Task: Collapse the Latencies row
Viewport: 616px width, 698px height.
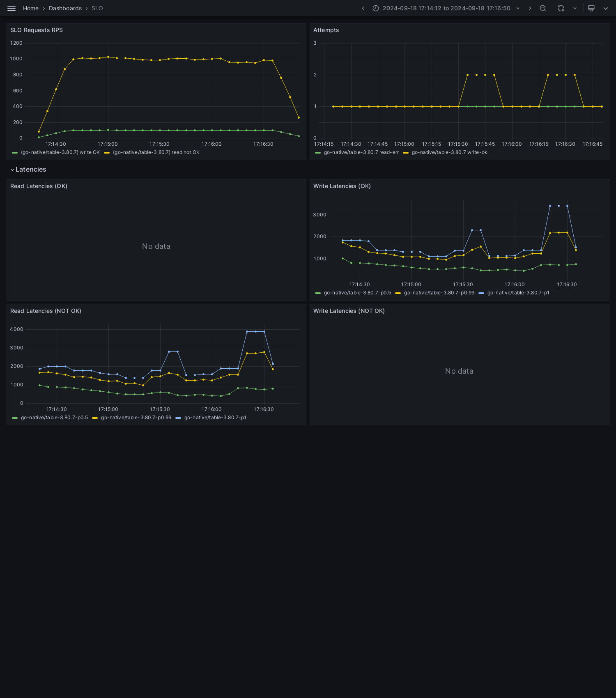Action: point(12,170)
